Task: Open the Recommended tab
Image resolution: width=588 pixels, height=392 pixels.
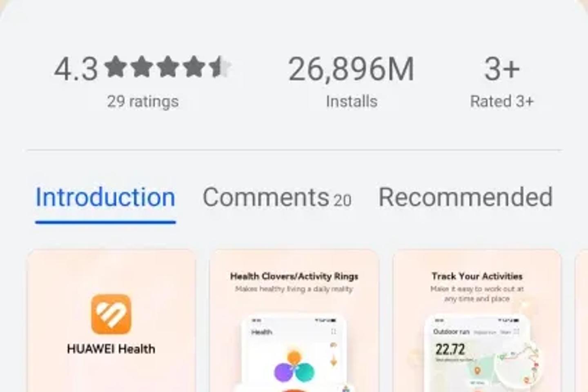Action: point(465,198)
